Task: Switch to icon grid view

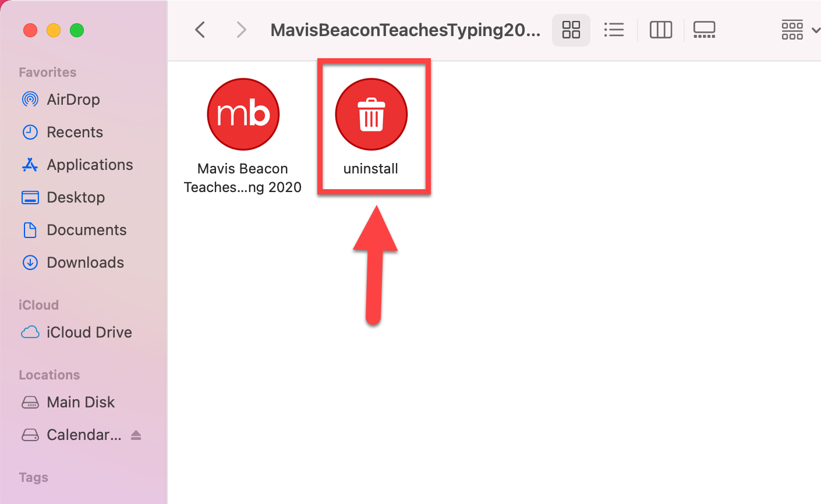Action: (571, 30)
